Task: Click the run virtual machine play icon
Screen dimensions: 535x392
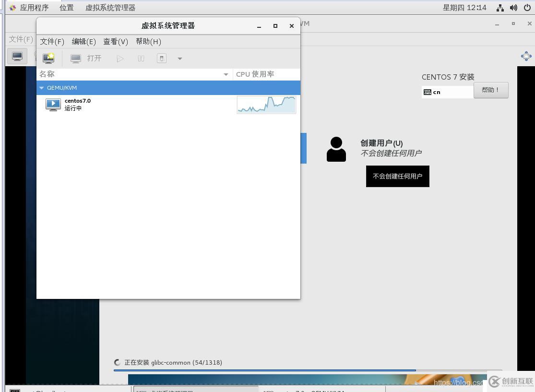Action: [120, 59]
